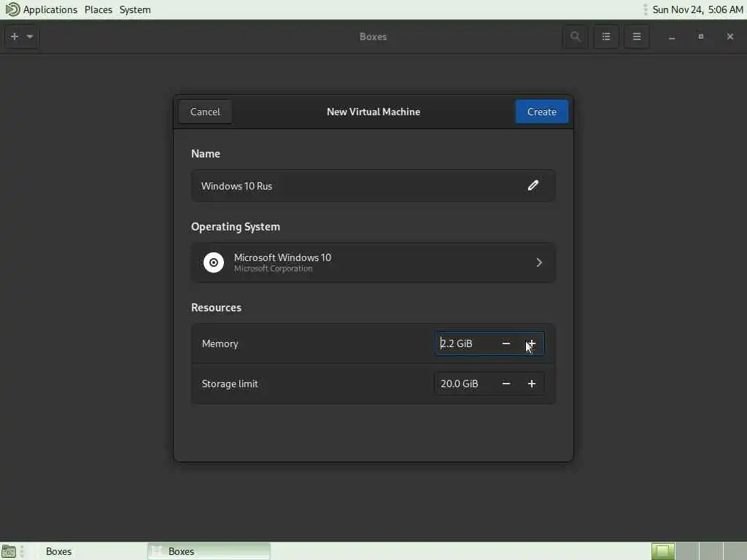This screenshot has width=747, height=560.
Task: Click the 20.0 GiB storage value field
Action: 465,384
